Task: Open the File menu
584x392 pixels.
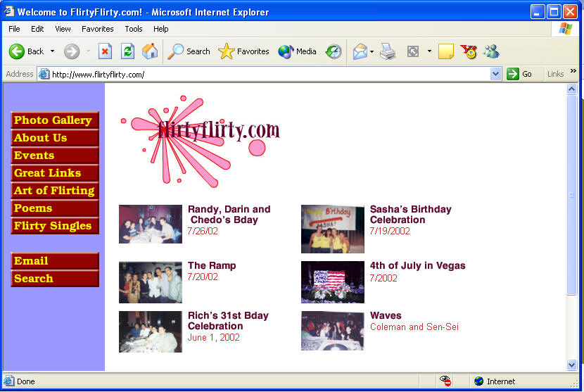Action: tap(14, 29)
